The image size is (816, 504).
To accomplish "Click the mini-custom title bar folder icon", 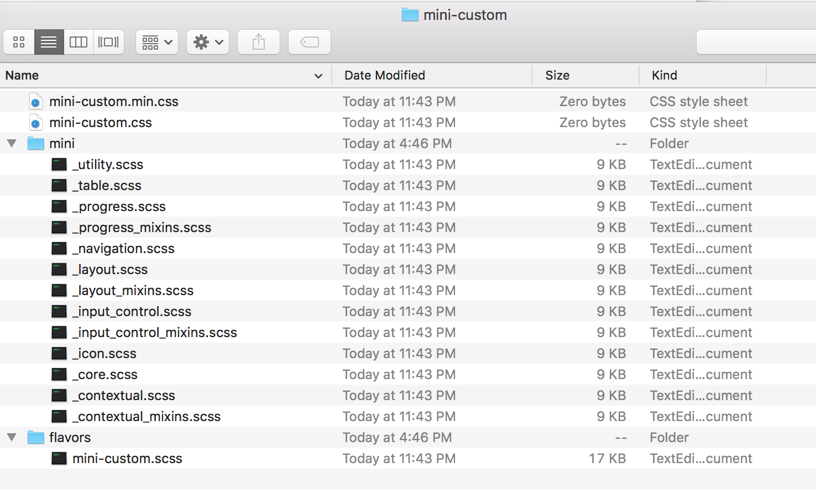I will point(410,15).
